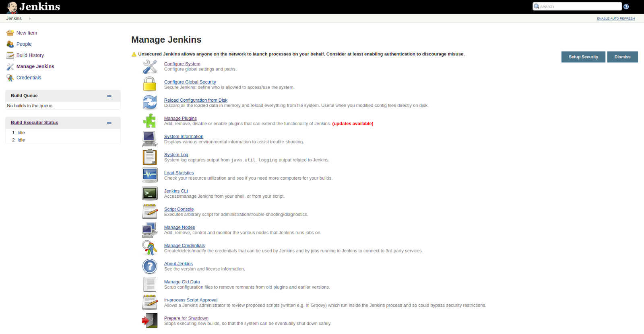
Task: Click the Jenkins CLI terminal icon
Action: click(150, 193)
